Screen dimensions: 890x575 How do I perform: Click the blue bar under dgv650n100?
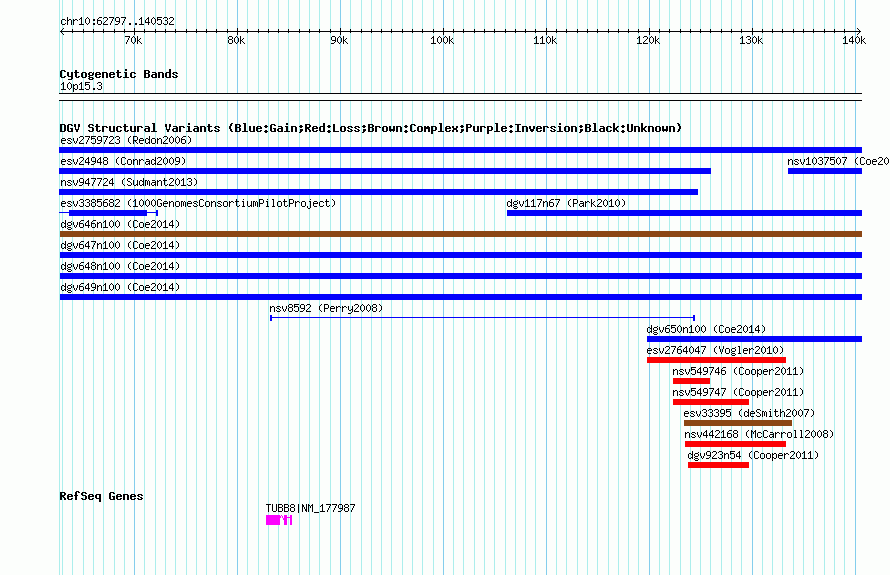pyautogui.click(x=754, y=339)
